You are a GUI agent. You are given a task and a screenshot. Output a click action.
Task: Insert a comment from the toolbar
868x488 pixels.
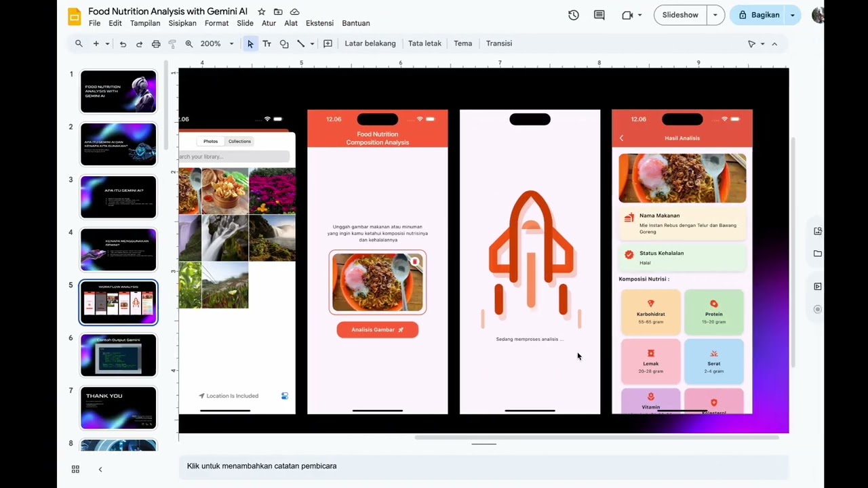click(x=328, y=43)
